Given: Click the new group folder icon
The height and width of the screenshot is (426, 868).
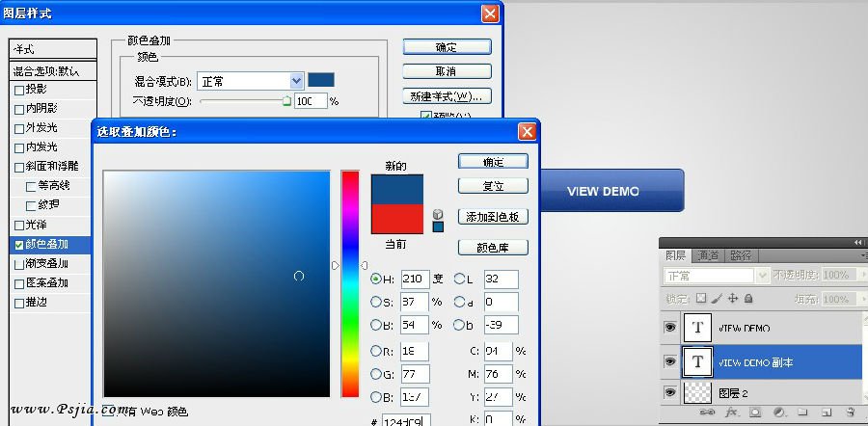Looking at the screenshot, I should click(801, 413).
